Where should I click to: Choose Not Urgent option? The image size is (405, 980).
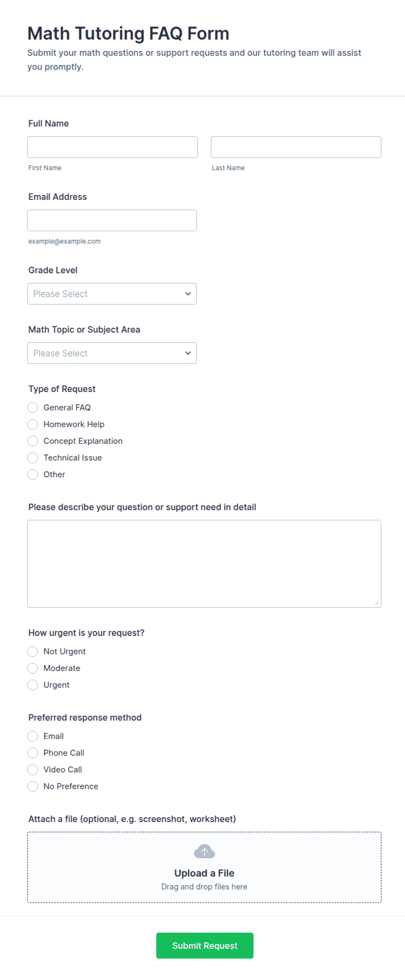[33, 651]
